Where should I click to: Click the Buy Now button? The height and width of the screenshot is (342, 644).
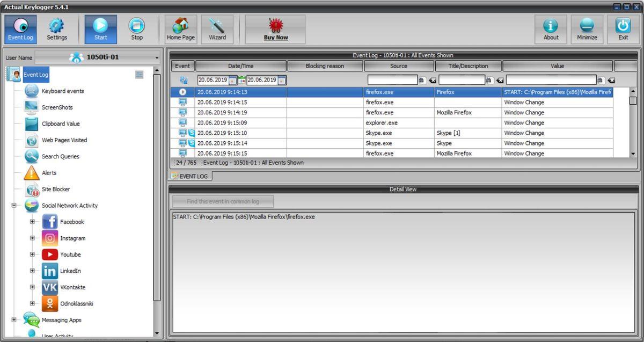tap(275, 30)
